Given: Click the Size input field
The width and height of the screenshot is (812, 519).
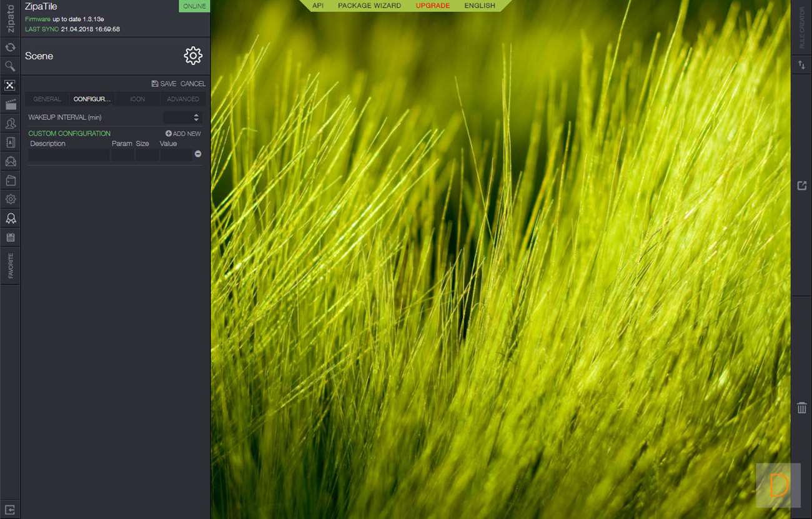Looking at the screenshot, I should [147, 154].
